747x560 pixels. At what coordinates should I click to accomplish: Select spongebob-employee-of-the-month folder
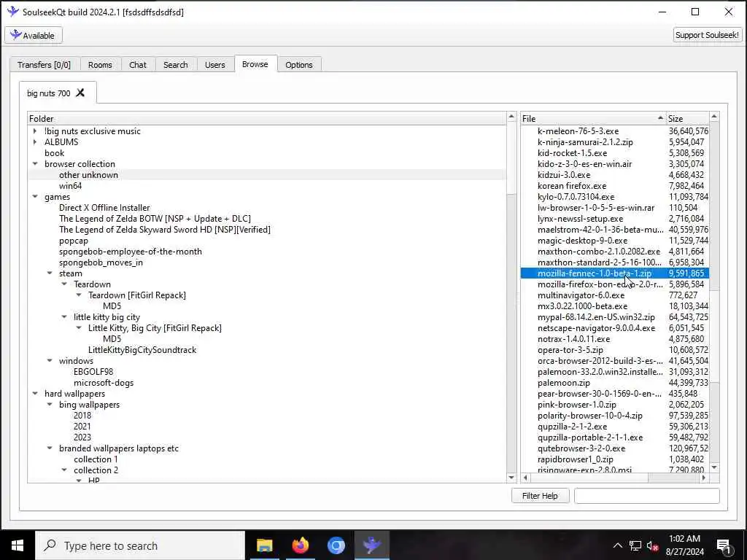pos(131,252)
